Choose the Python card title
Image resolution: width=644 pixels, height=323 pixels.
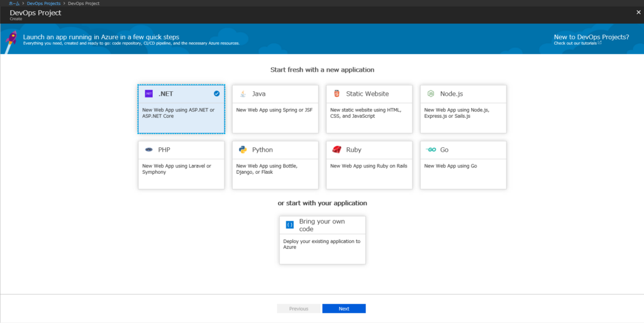tap(262, 150)
